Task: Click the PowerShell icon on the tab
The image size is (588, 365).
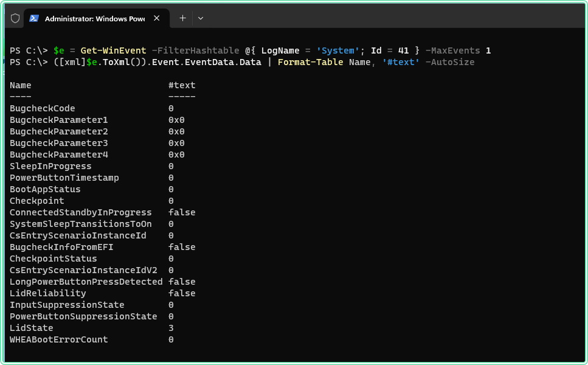Action: pos(34,18)
